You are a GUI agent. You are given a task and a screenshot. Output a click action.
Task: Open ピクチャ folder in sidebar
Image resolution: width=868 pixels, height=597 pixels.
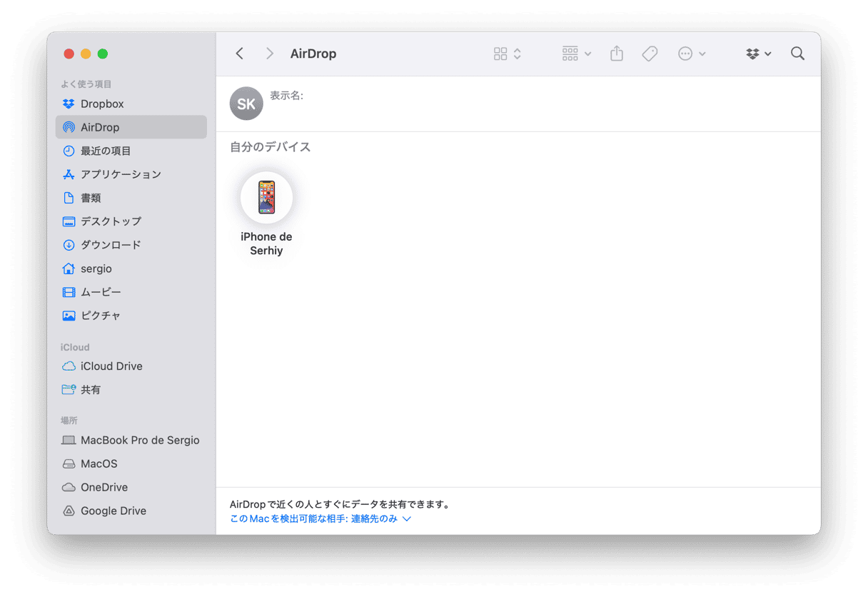(131, 316)
